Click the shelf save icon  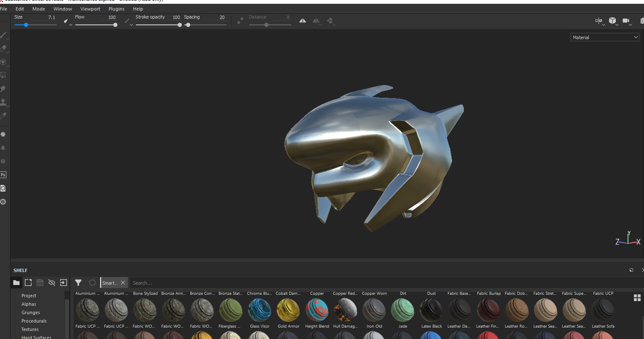40,283
